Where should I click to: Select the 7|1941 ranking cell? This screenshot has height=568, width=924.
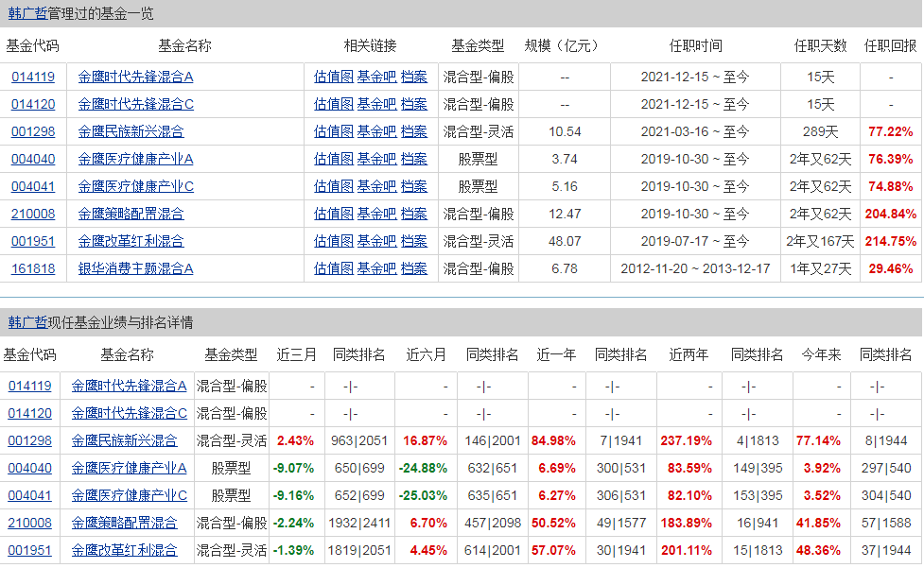pyautogui.click(x=620, y=440)
